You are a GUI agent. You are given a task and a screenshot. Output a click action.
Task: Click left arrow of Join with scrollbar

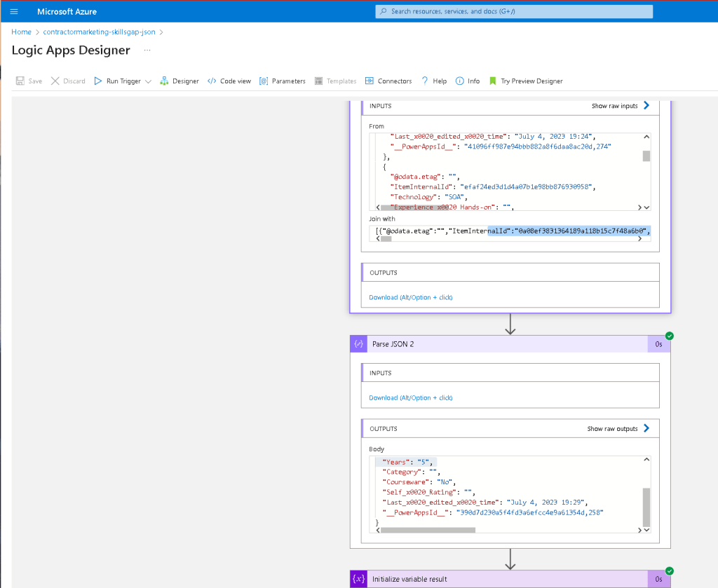(378, 239)
